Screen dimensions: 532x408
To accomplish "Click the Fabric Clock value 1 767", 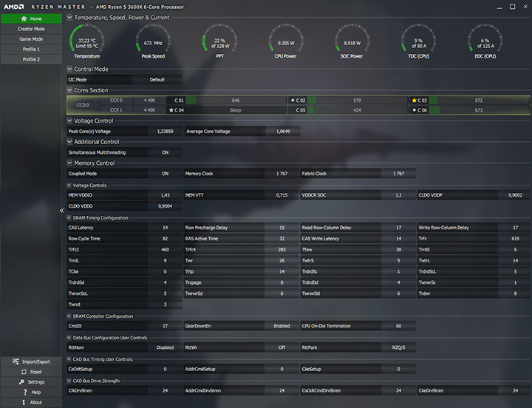I will coord(398,174).
